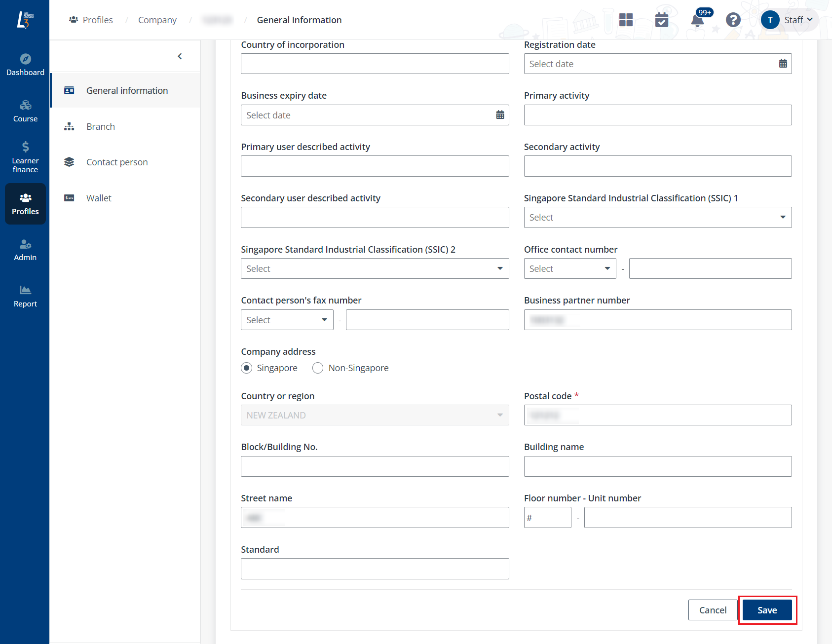Choose the Non-Singapore address option
This screenshot has height=644, width=832.
318,368
